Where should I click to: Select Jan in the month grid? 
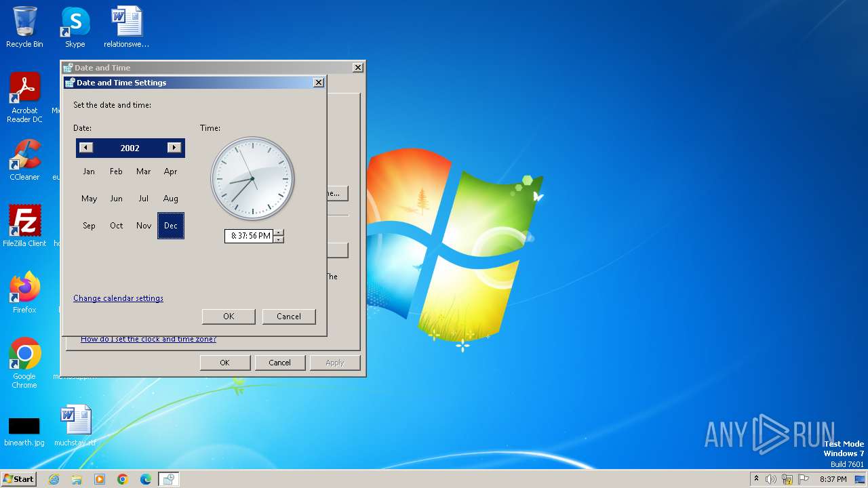click(x=89, y=171)
